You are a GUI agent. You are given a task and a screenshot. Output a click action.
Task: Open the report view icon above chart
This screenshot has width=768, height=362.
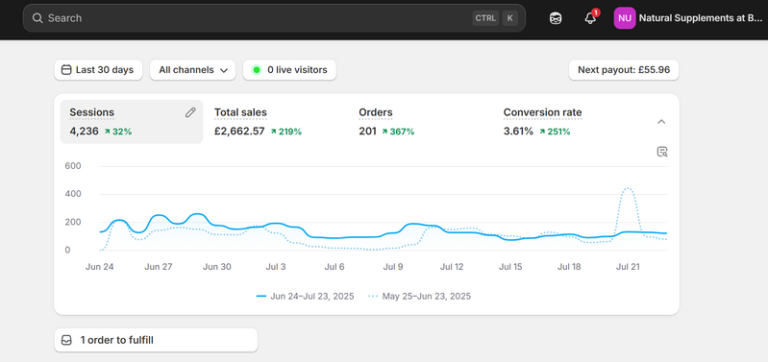coord(662,152)
